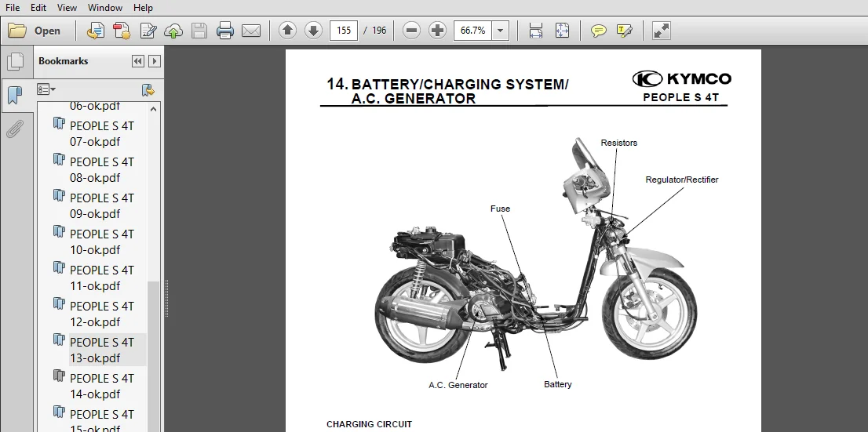
Task: Open the File menu
Action: (13, 8)
